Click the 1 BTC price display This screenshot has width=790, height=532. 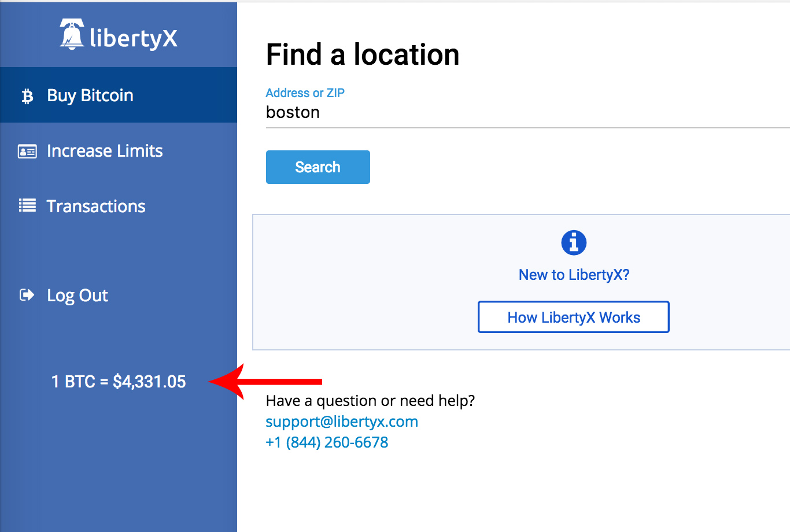point(119,382)
